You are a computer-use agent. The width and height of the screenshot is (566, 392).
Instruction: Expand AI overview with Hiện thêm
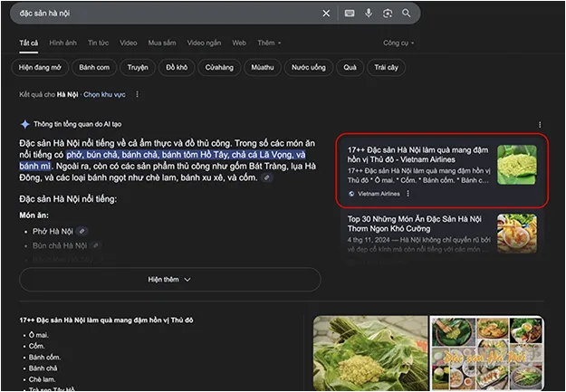pos(169,280)
